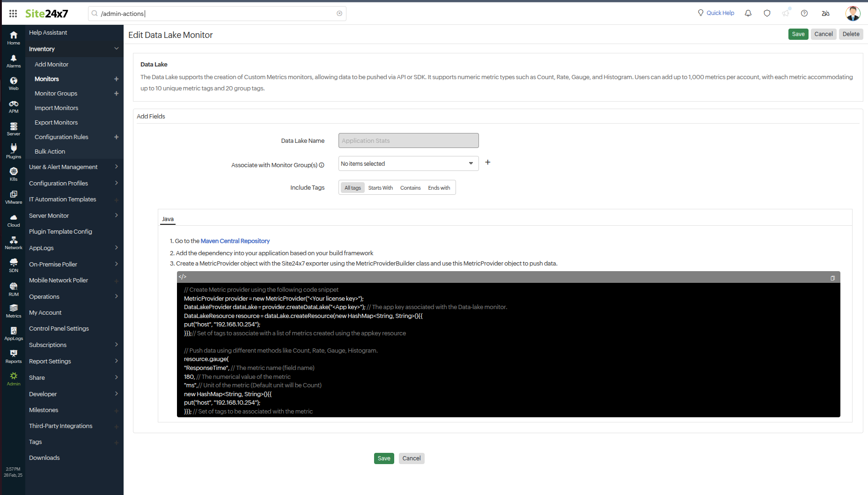This screenshot has height=495, width=868.
Task: Enable the Starts With tag filter
Action: 380,187
